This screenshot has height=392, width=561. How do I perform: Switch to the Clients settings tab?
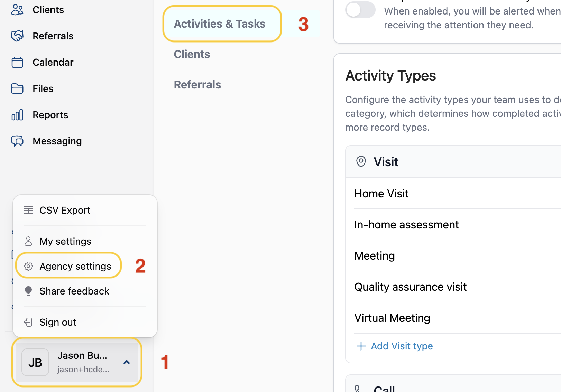pyautogui.click(x=192, y=54)
